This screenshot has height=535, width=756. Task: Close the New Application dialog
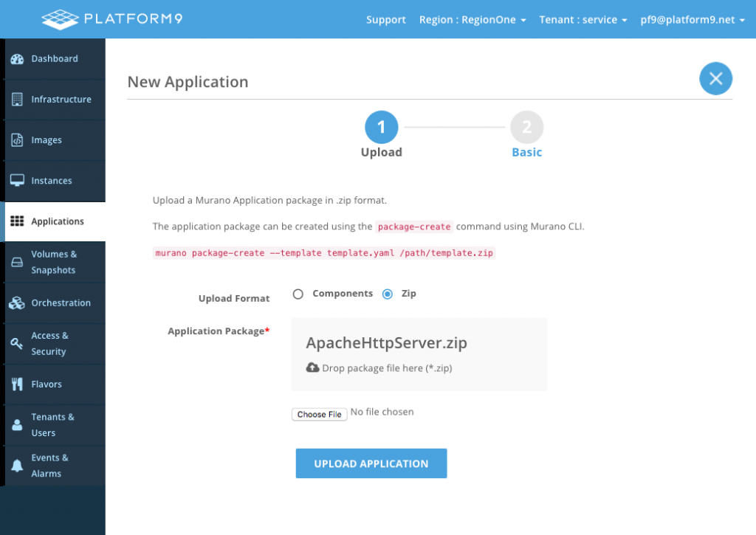click(x=715, y=79)
